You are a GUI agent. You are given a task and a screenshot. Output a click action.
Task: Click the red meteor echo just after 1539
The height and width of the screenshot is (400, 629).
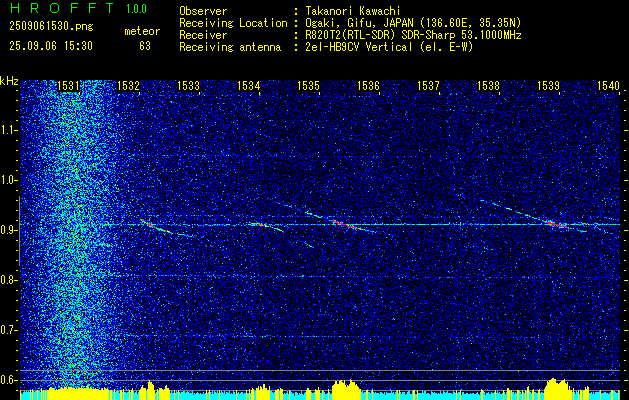point(556,225)
